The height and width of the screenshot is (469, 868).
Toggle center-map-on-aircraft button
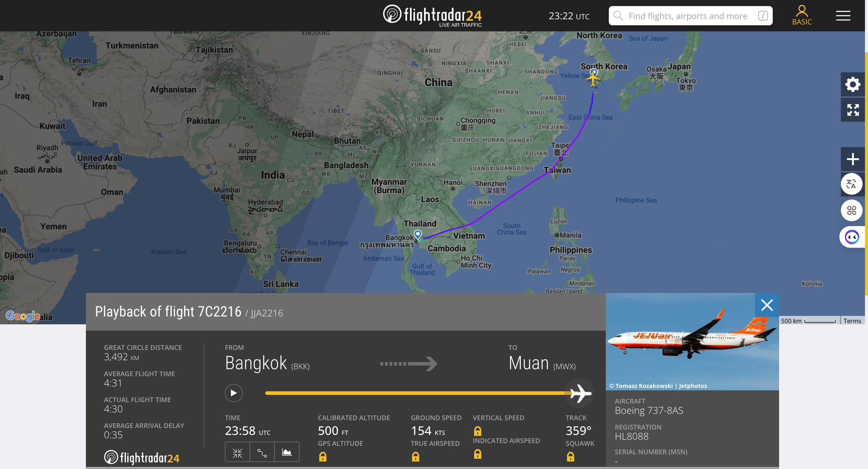coord(237,452)
